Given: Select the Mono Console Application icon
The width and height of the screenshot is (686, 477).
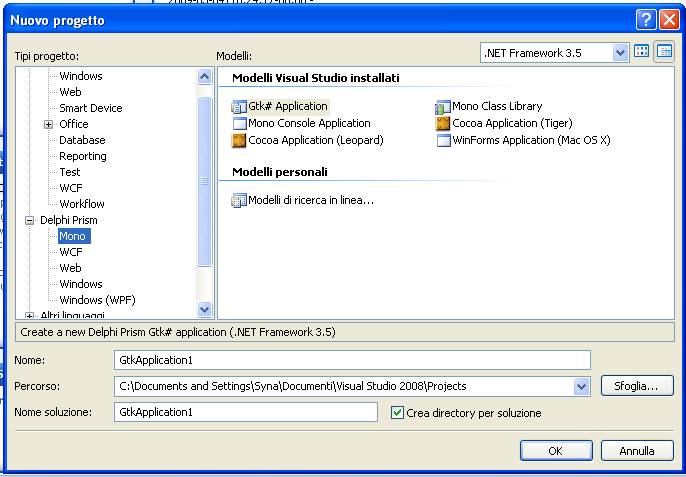Looking at the screenshot, I should [239, 124].
